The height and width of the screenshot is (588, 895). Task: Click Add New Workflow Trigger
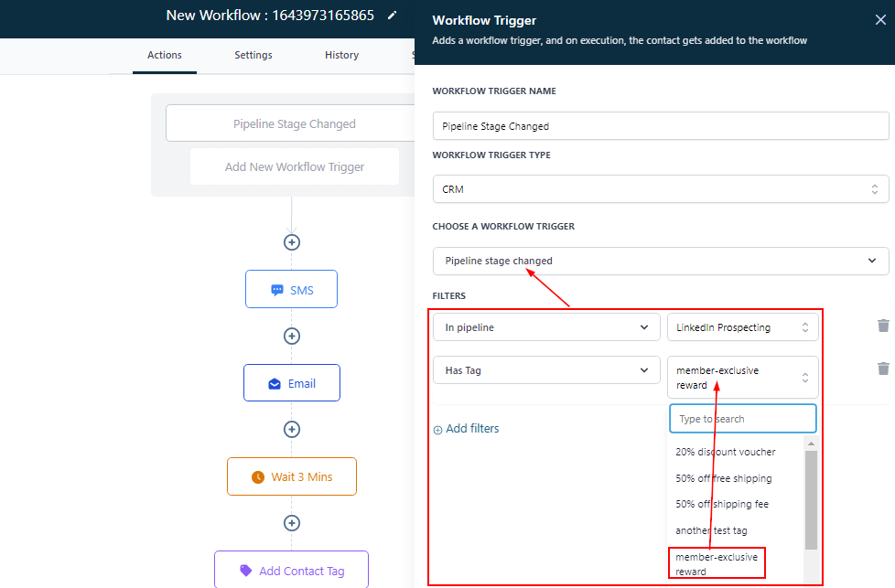click(x=295, y=166)
